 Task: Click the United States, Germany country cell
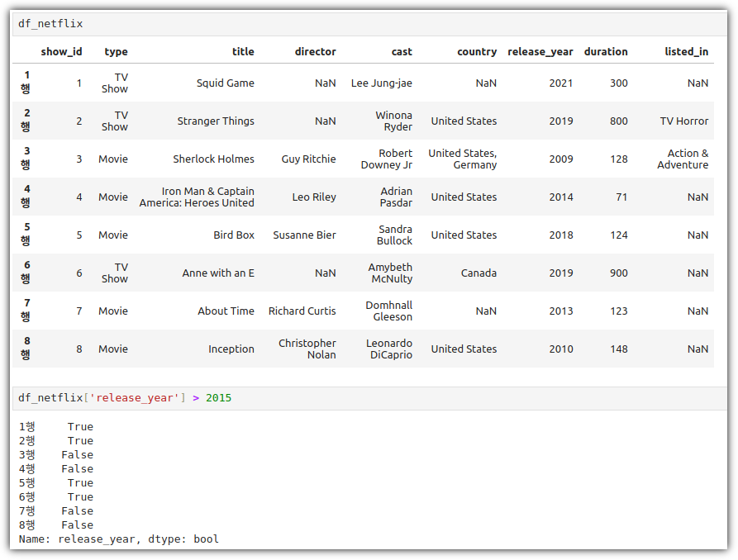pyautogui.click(x=462, y=159)
